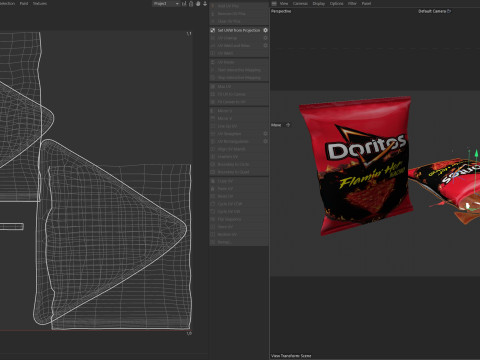Open the UV Overlap options gear
480x360 pixels.
coord(265,38)
